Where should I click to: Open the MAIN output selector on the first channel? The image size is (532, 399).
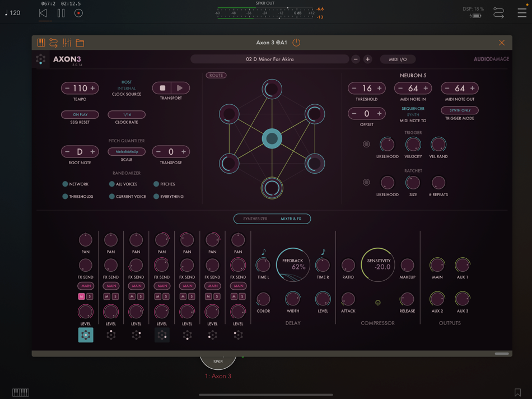85,286
